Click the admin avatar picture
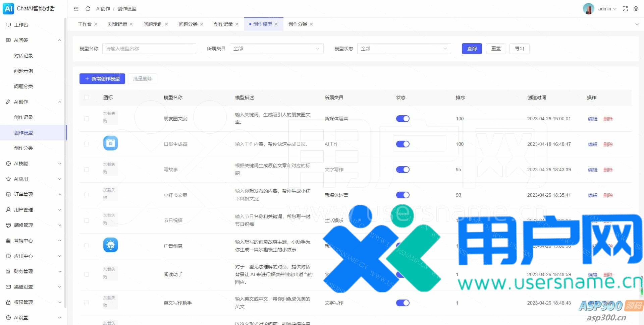644x325 pixels. click(x=588, y=9)
